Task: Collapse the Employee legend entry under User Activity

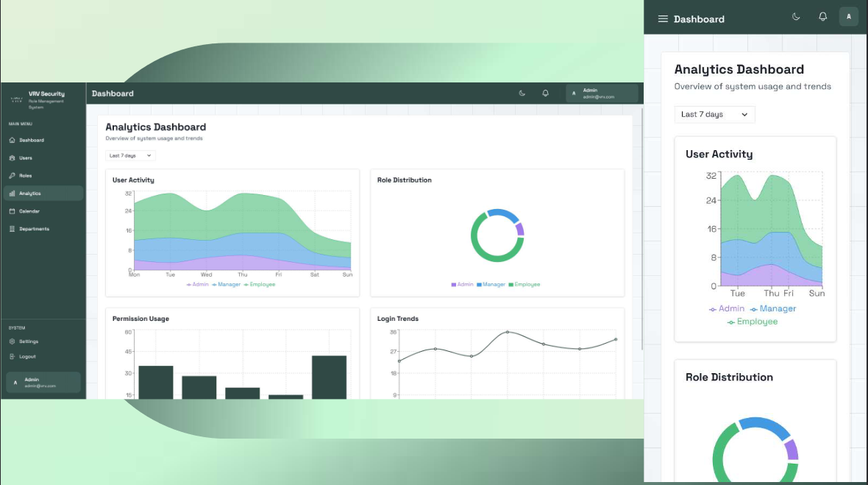Action: point(260,284)
